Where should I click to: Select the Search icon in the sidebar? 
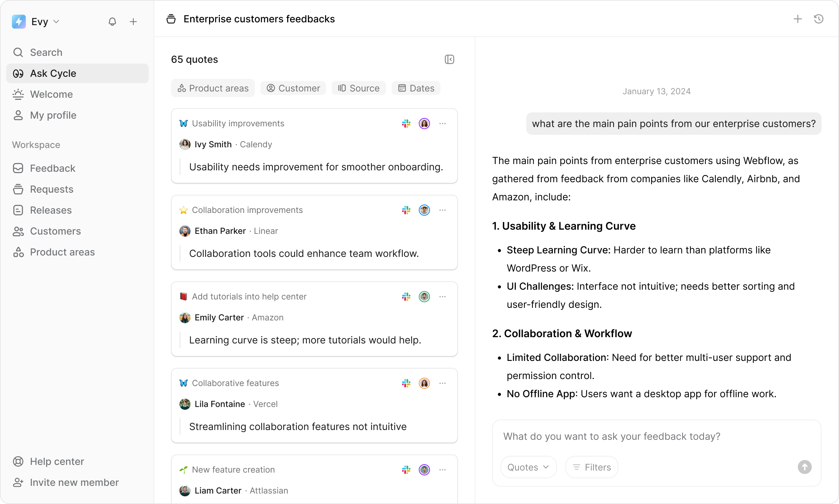click(x=18, y=52)
